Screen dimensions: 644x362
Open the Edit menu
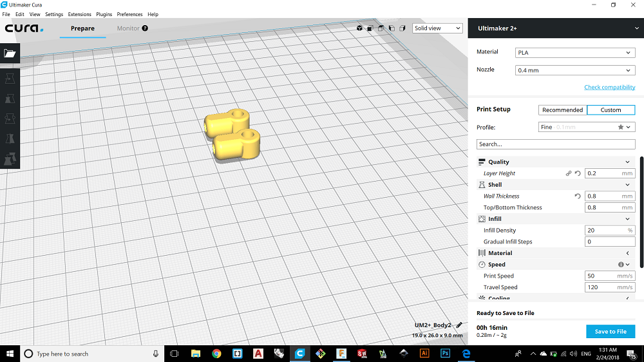20,14
